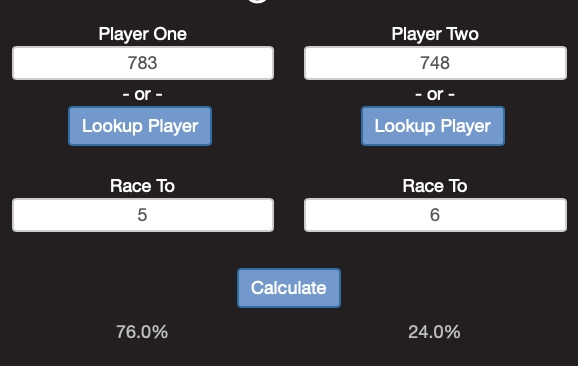Click the Race To label above 6
Screen dimensions: 578x366
(x=435, y=186)
